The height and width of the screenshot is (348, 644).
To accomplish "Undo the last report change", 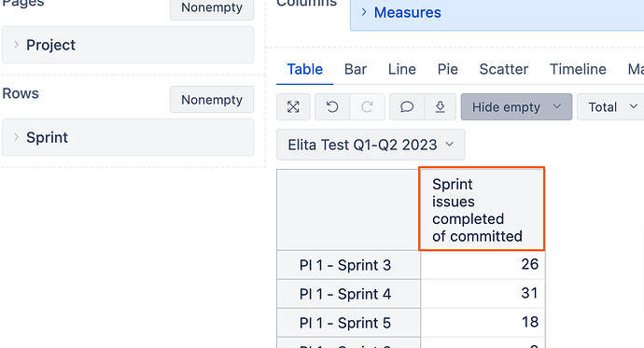I will click(x=332, y=107).
